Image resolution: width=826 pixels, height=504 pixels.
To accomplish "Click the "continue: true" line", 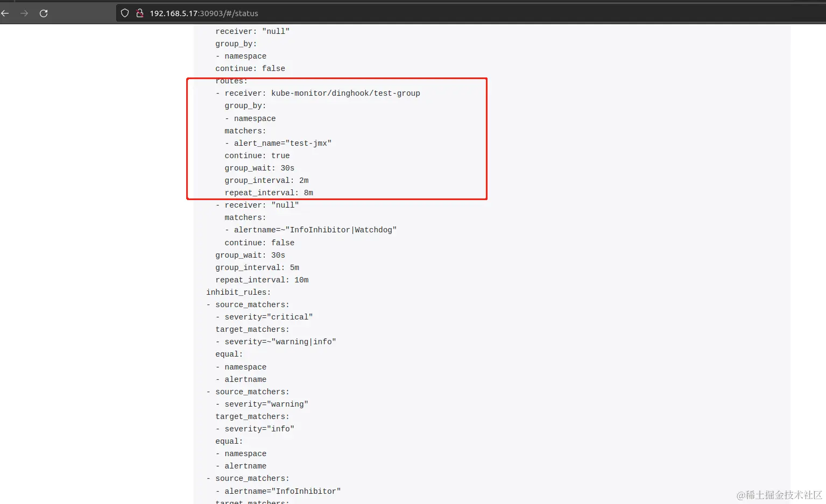I will [257, 156].
